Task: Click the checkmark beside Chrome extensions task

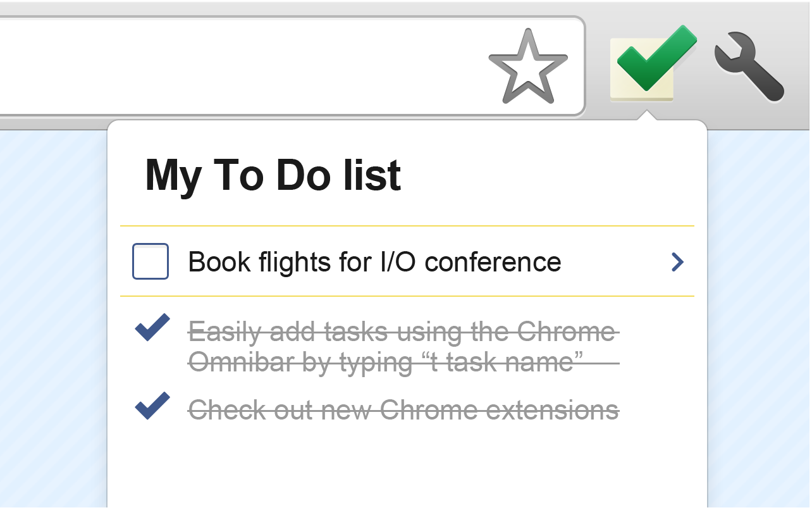Action: pyautogui.click(x=151, y=407)
